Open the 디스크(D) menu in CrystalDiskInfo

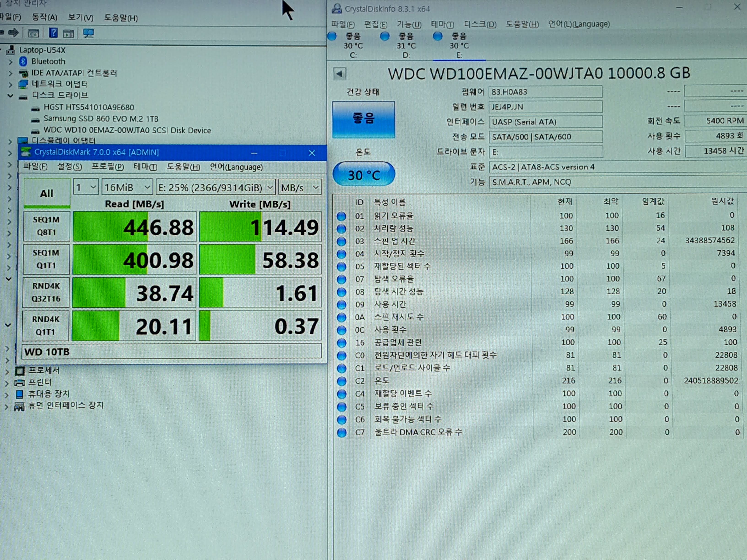click(x=480, y=24)
